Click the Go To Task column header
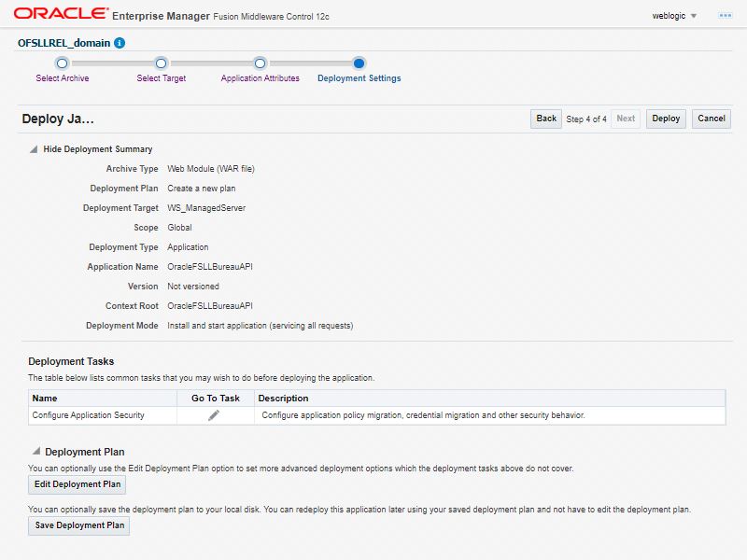This screenshot has height=560, width=747. coord(216,399)
